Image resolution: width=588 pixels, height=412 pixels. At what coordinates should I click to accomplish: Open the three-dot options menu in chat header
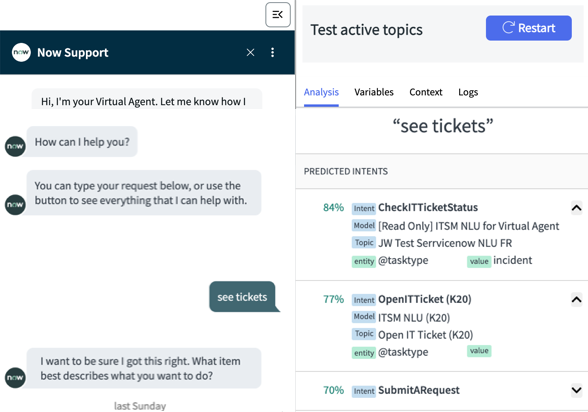pyautogui.click(x=273, y=52)
